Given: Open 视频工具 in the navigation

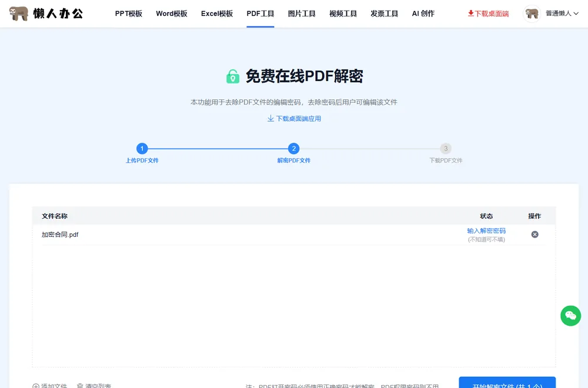Looking at the screenshot, I should pos(343,14).
